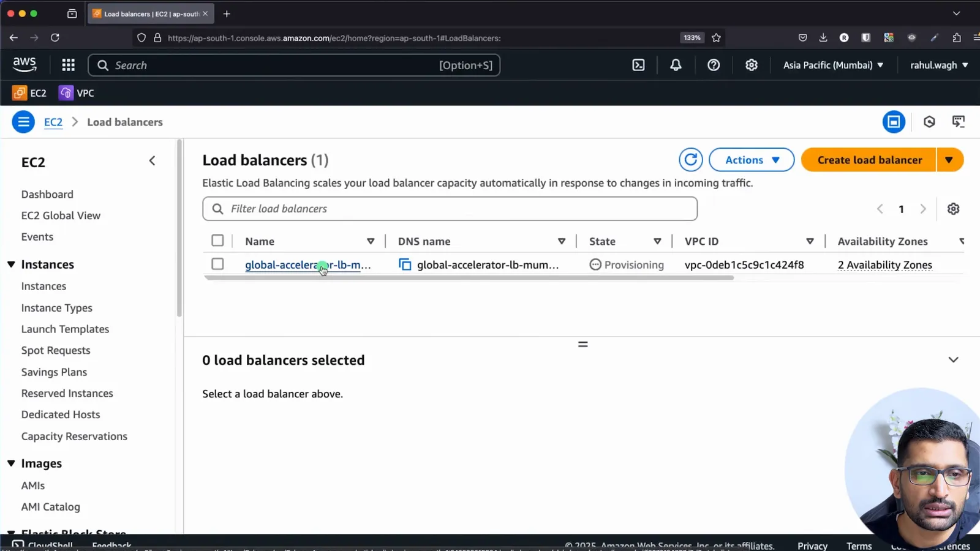Open the global-accelerator-lb load balancer link
The width and height of the screenshot is (980, 551).
tap(307, 264)
